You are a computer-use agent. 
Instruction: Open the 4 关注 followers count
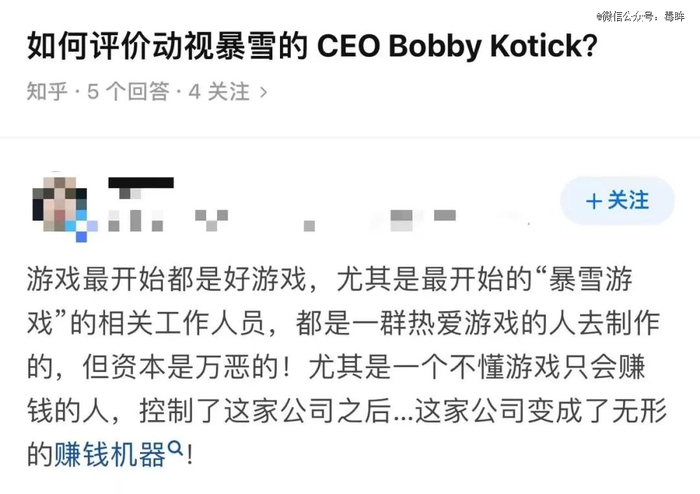click(x=219, y=92)
